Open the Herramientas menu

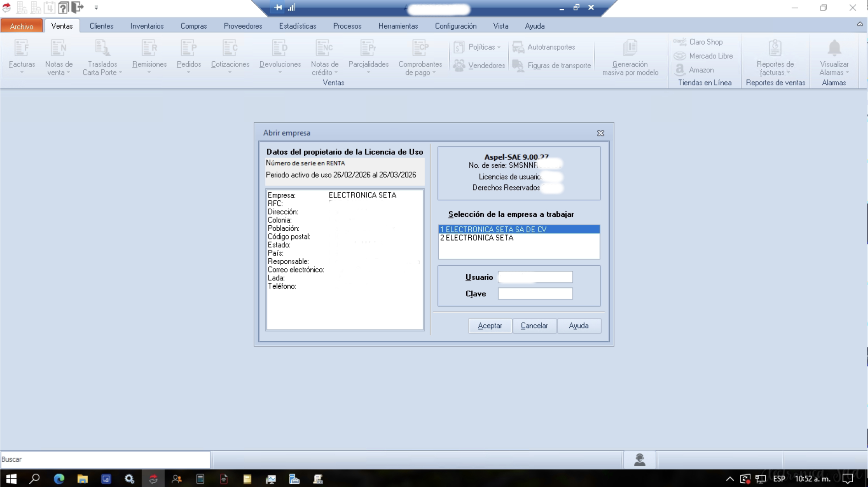click(x=398, y=26)
